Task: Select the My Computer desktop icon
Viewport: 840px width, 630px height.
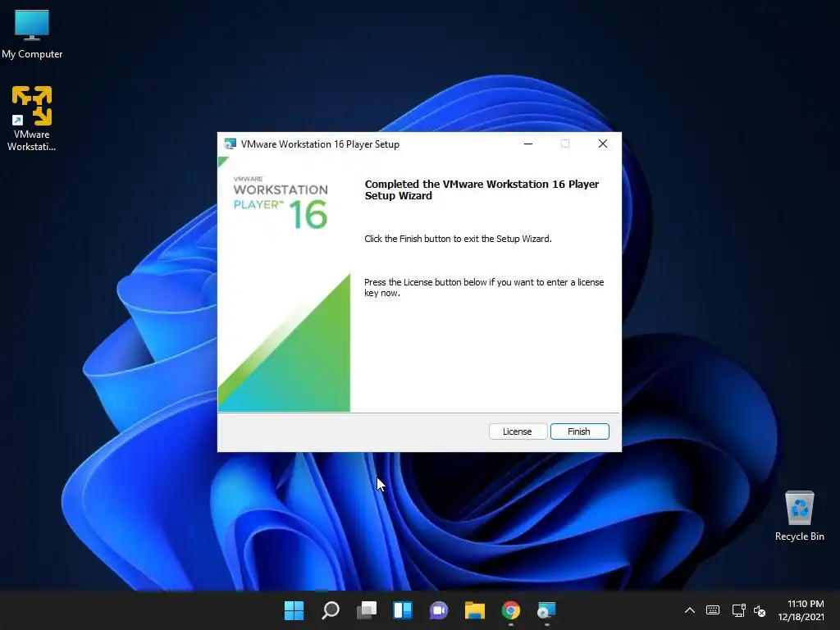Action: tap(32, 34)
